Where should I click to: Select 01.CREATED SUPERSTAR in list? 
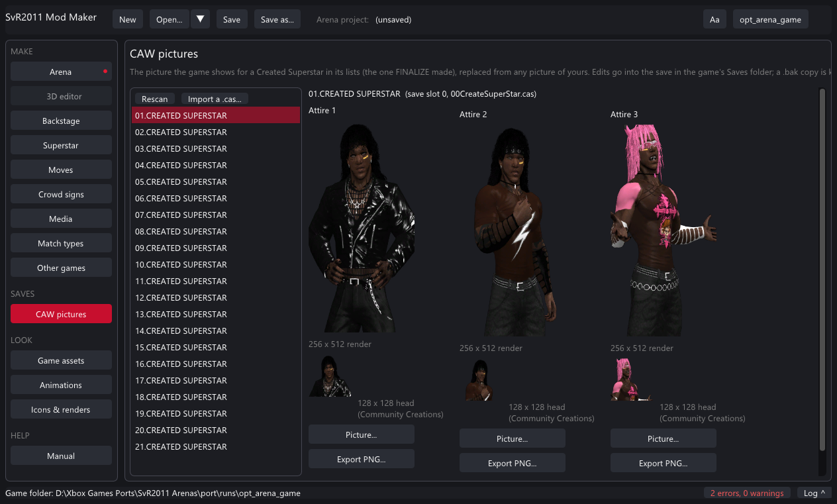point(216,115)
